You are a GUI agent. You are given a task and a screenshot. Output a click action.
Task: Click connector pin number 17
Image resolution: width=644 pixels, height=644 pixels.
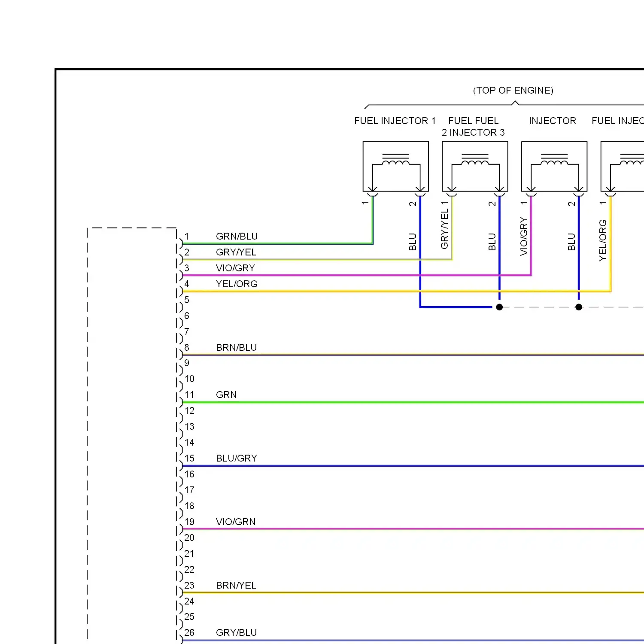(x=189, y=490)
